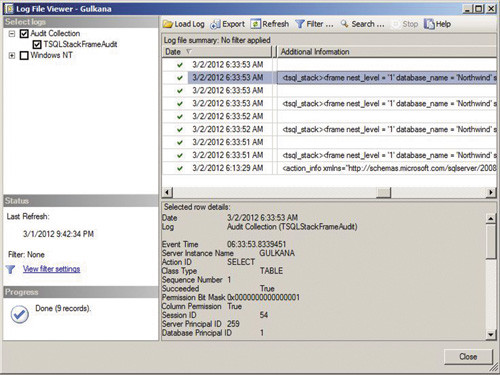The width and height of the screenshot is (500, 375).
Task: Click the TSQLStackFrameAudit tree label
Action: point(80,44)
